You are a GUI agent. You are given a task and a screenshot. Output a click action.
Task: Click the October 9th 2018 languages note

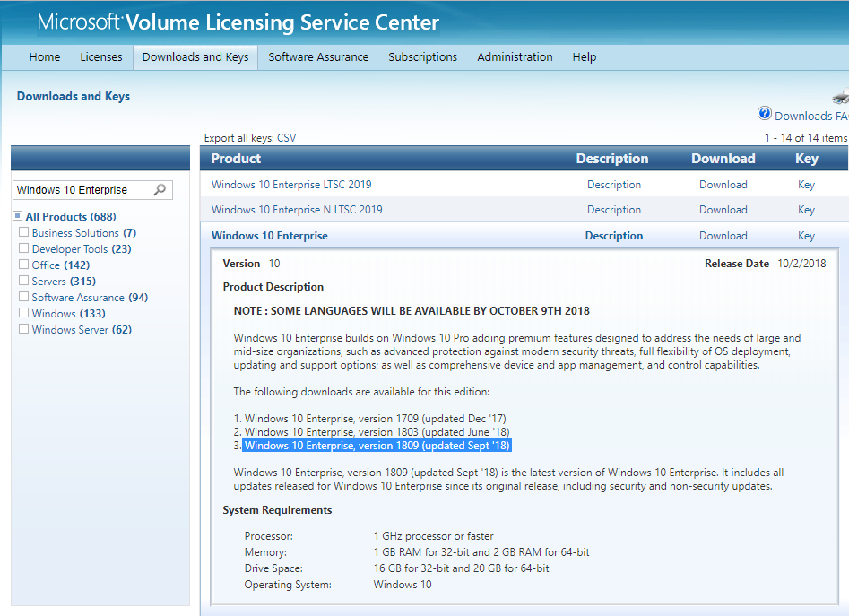[x=412, y=311]
